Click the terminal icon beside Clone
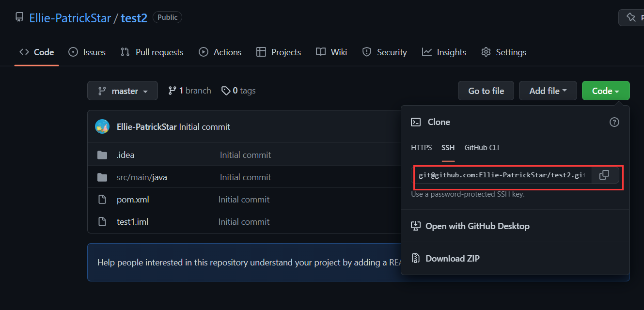This screenshot has width=644, height=310. 416,122
